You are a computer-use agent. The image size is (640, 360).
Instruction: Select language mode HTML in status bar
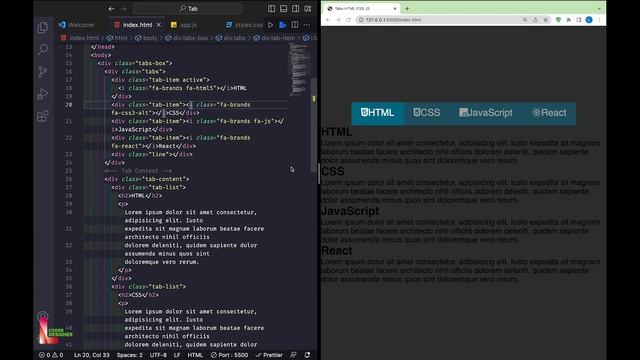pyautogui.click(x=195, y=355)
